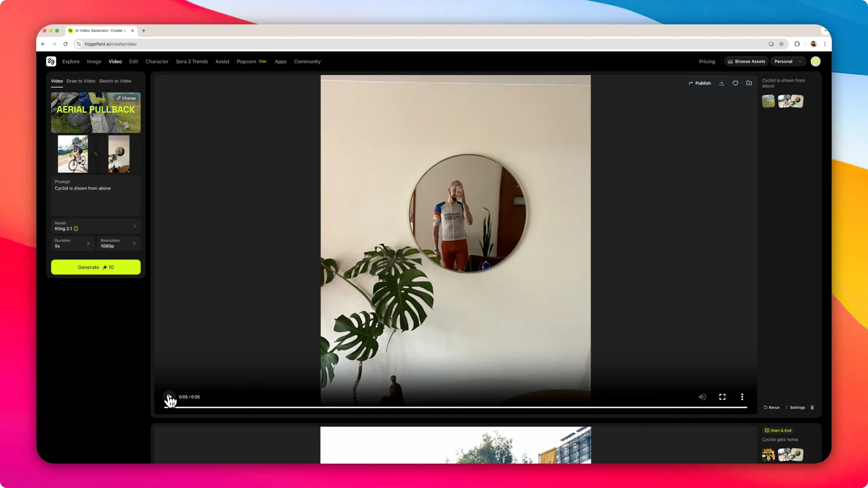Play the video with play button
868x488 pixels.
pos(169,397)
